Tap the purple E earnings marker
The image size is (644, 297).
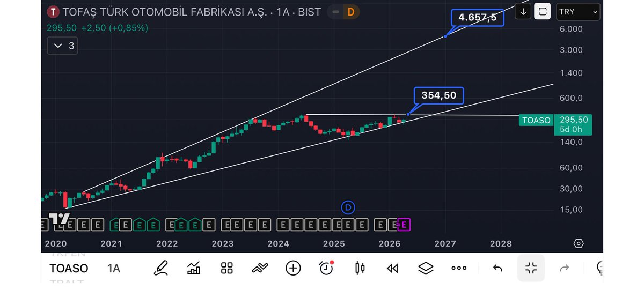point(404,225)
